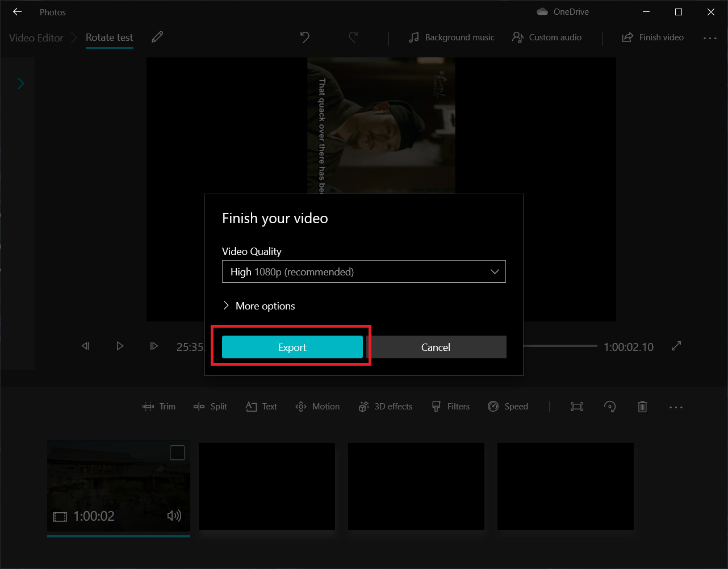Cancel the export dialog
728x569 pixels.
[436, 346]
